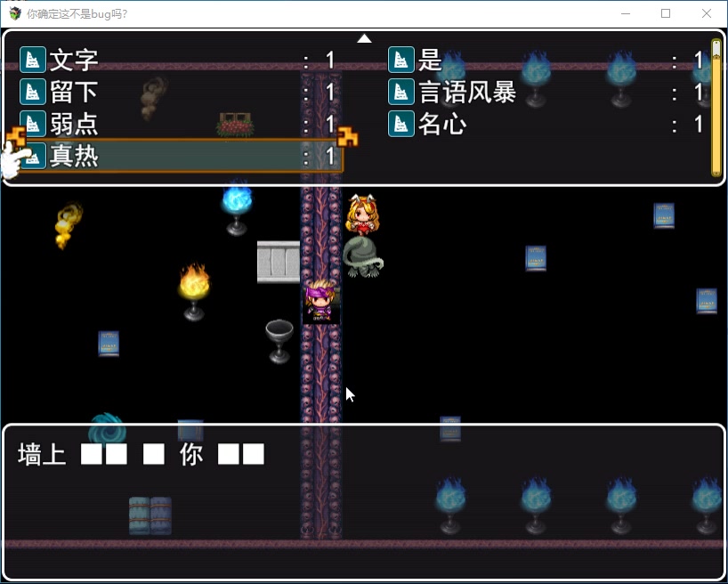Viewport: 728px width, 584px height.
Task: Click the icon beside 留下
Action: (33, 92)
